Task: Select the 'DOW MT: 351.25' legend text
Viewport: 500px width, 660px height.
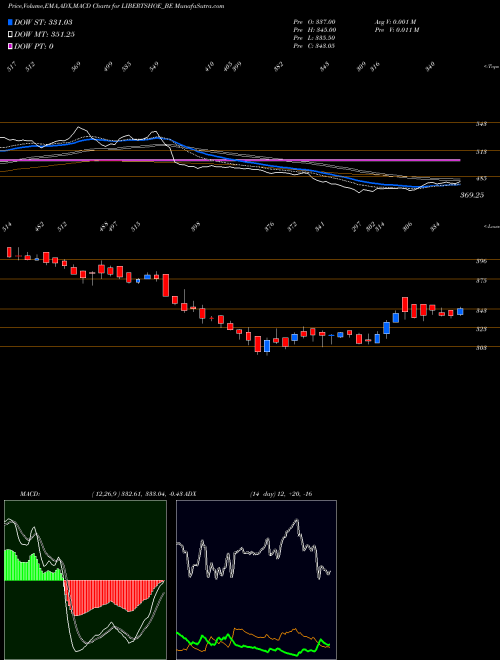Action: (x=44, y=35)
